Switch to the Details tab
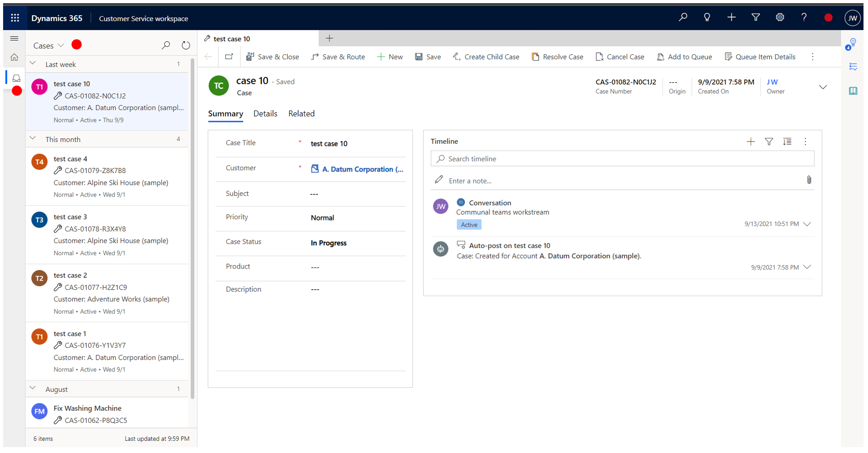 point(265,113)
